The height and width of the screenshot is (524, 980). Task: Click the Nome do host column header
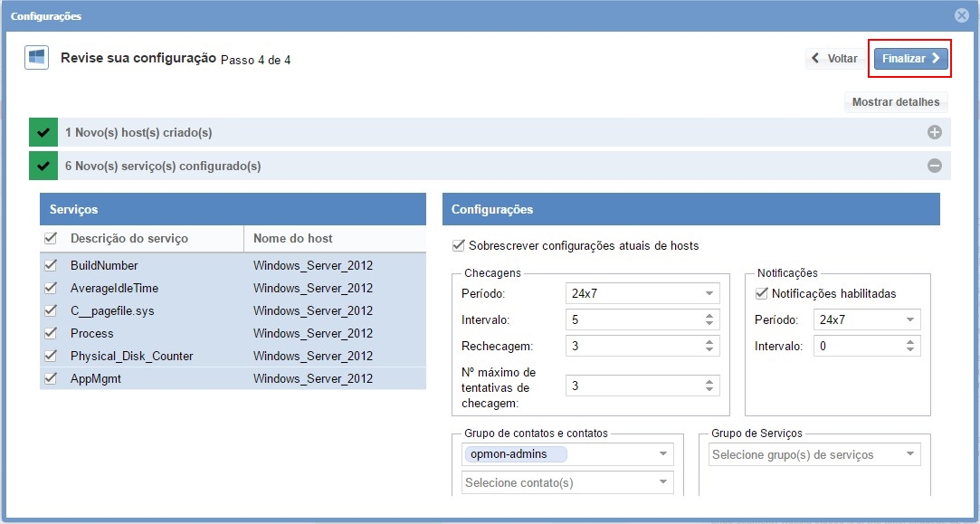pyautogui.click(x=293, y=238)
